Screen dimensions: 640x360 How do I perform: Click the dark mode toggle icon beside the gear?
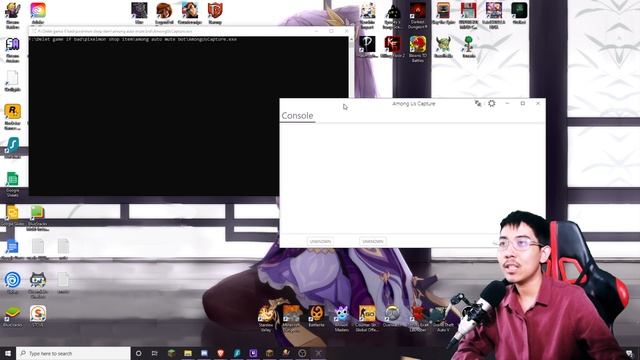click(478, 104)
